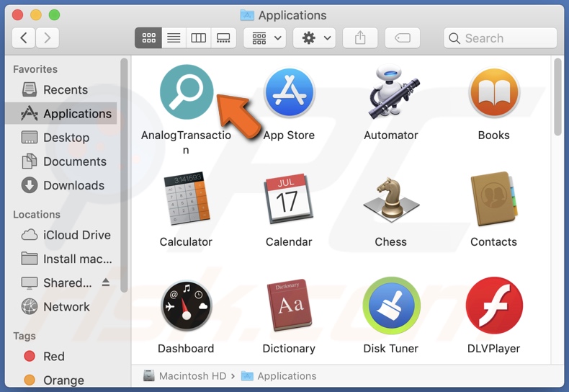Click the Tags section header

pos(24,336)
